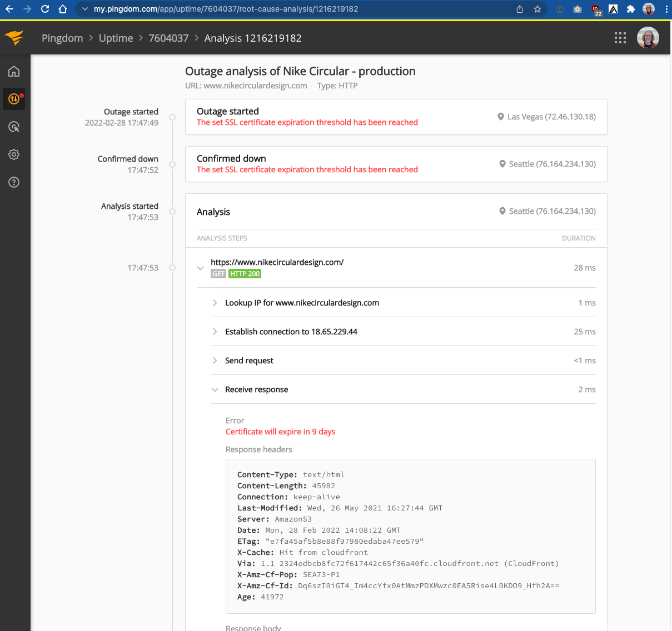Click the browser back arrow
Viewport: 672px width, 631px height.
point(9,9)
